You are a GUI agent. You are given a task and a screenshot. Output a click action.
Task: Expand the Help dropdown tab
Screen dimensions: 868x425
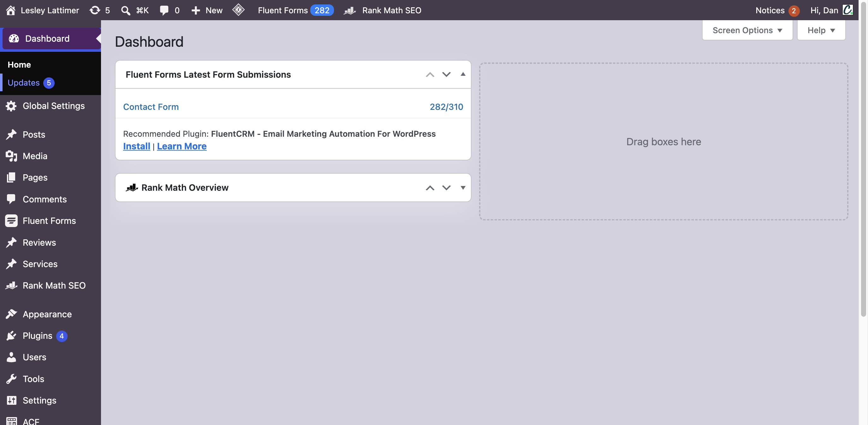[821, 30]
